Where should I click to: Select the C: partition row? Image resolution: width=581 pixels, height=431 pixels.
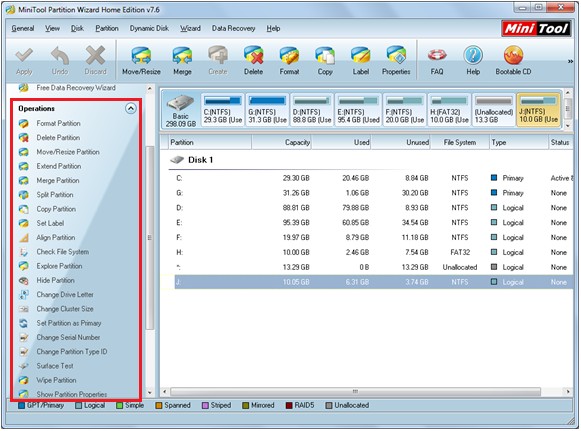(371, 178)
